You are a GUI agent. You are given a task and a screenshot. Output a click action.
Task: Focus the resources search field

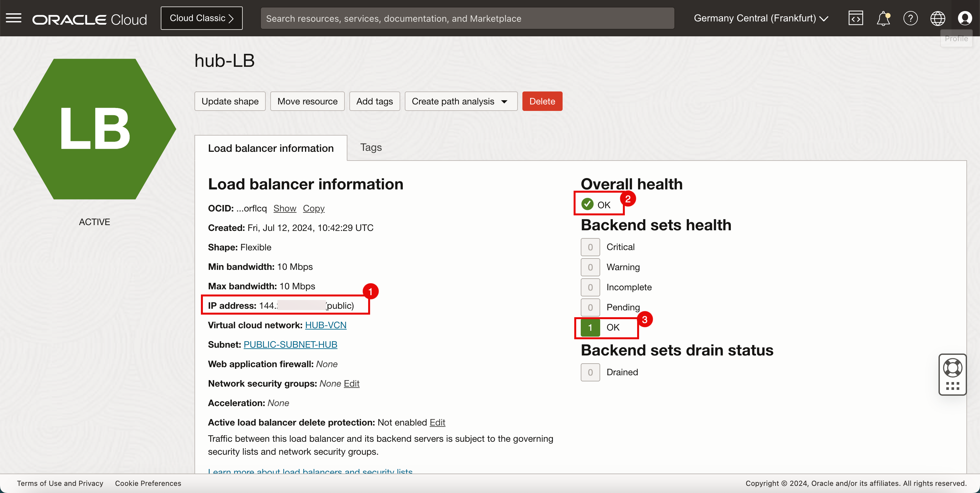[x=467, y=18]
